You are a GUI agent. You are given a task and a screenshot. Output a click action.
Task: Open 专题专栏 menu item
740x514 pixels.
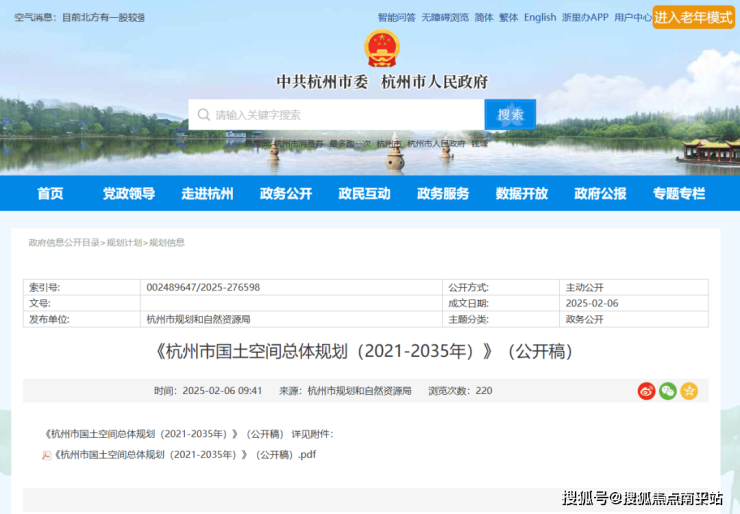point(679,194)
